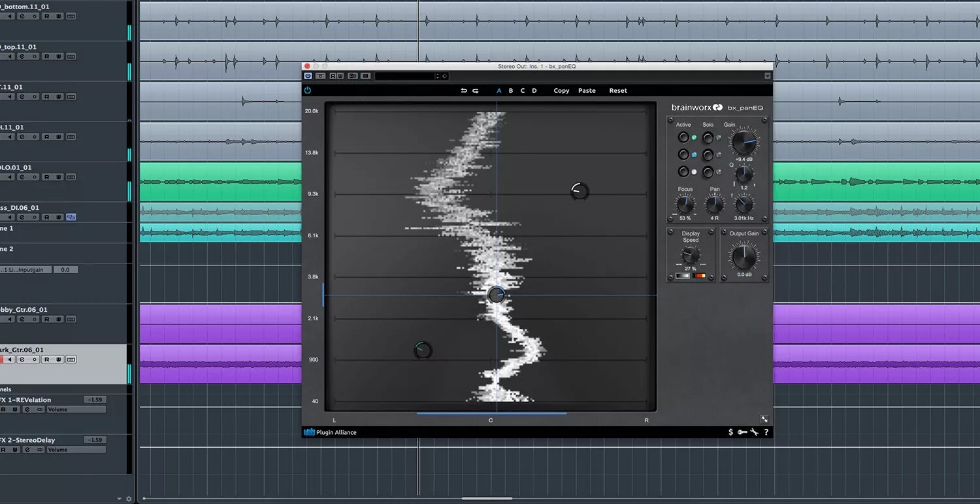Screen dimensions: 980x504
Task: Click the green band handle near 900
Action: click(x=423, y=350)
